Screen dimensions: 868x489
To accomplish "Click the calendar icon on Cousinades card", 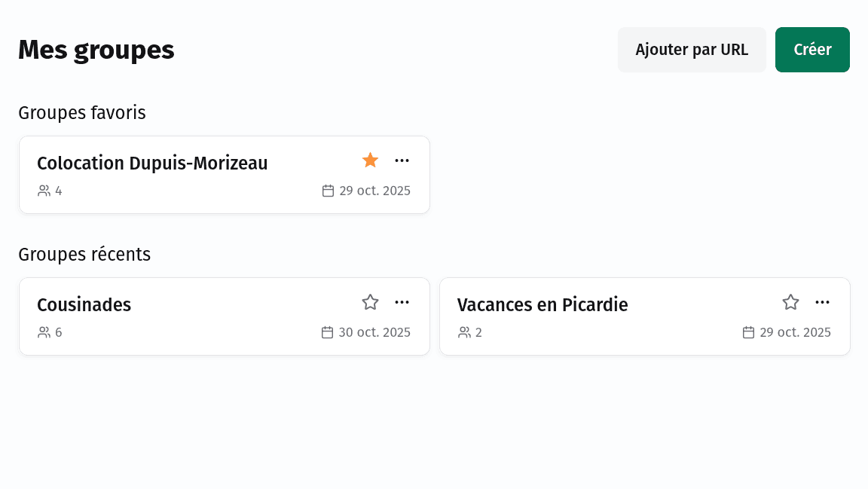I will (x=327, y=332).
